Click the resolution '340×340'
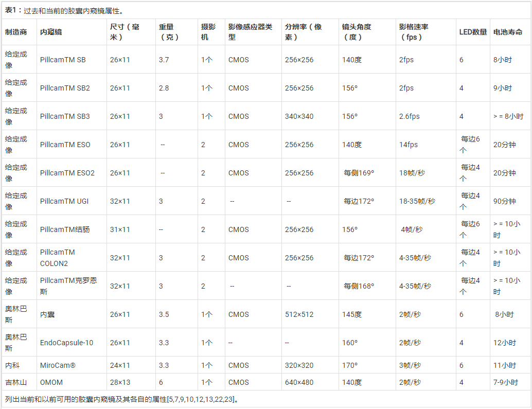Screen dimensions: 532x409 click(299, 116)
